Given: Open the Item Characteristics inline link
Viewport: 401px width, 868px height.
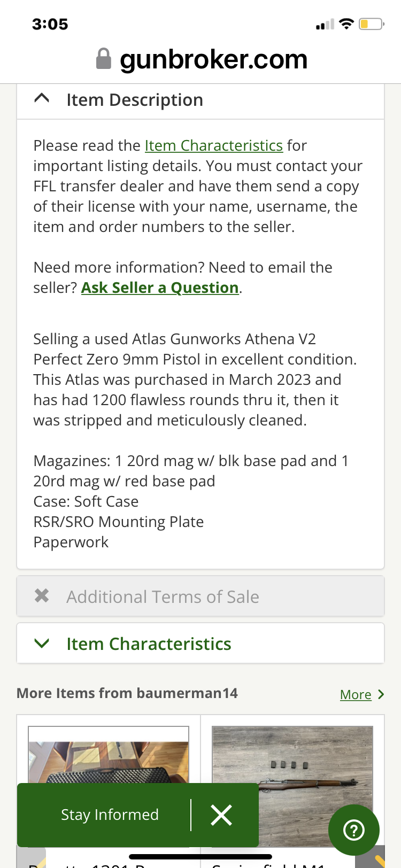Looking at the screenshot, I should (213, 145).
